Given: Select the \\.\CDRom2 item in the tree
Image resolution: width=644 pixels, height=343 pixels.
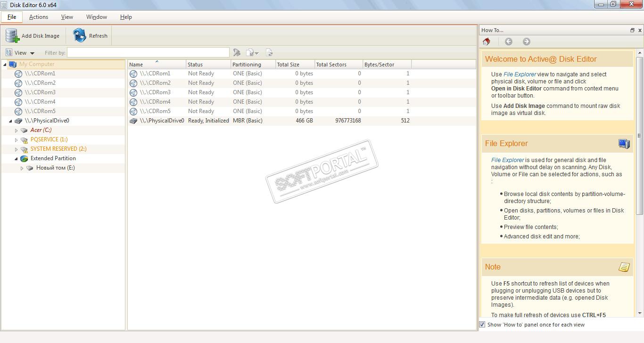Looking at the screenshot, I should tap(40, 83).
